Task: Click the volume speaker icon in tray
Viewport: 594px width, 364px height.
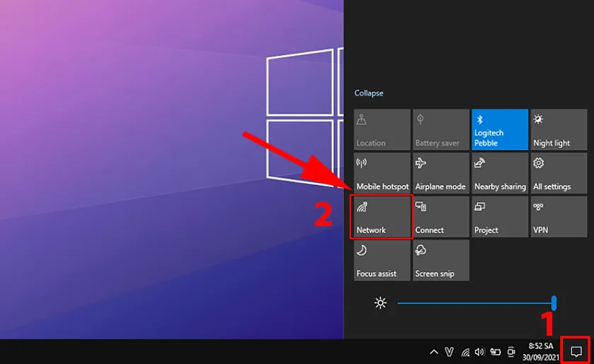Action: [480, 352]
